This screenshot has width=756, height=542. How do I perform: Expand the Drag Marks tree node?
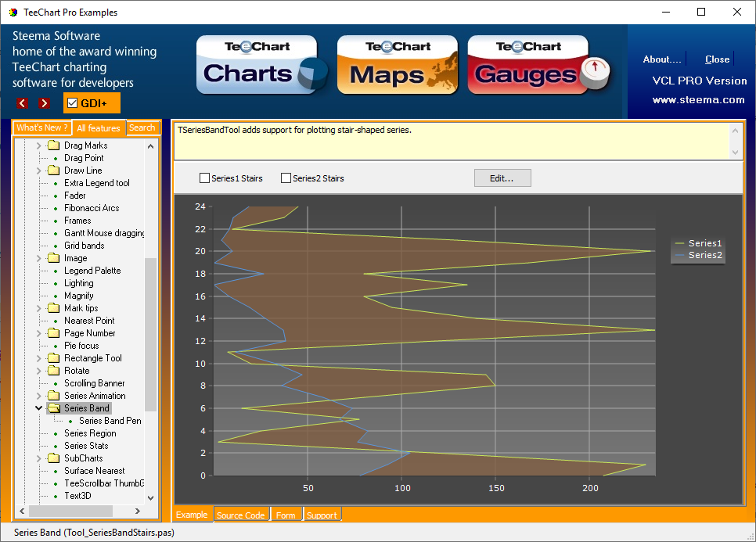(x=38, y=145)
